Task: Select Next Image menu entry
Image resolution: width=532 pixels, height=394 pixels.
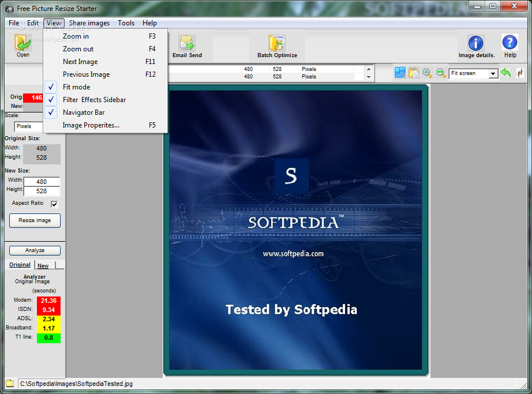Action: pos(105,62)
